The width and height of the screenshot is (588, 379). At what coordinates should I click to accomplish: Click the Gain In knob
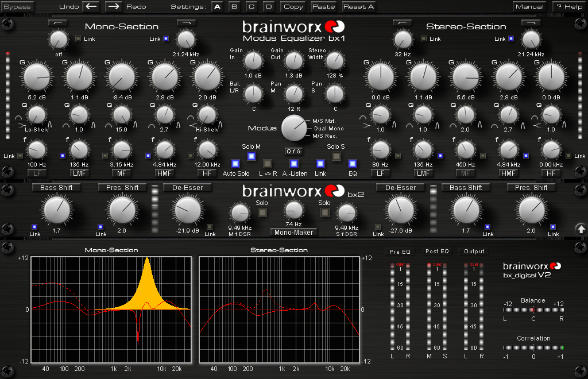click(x=253, y=60)
